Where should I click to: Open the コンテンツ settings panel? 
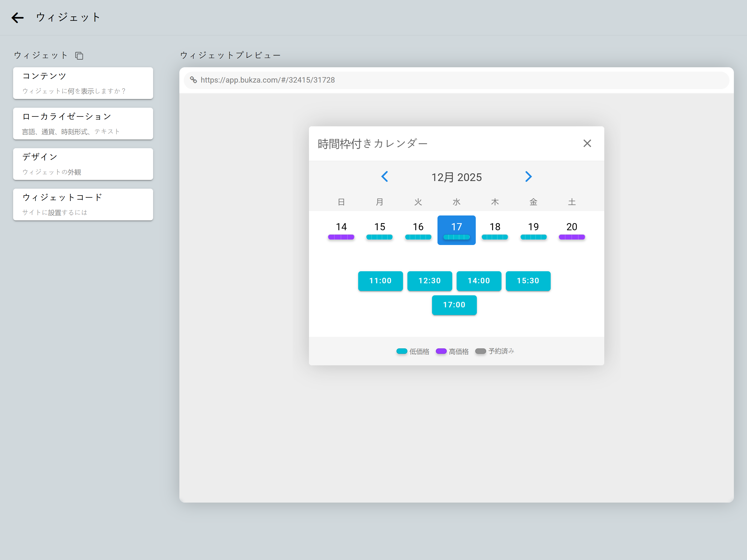pos(83,83)
